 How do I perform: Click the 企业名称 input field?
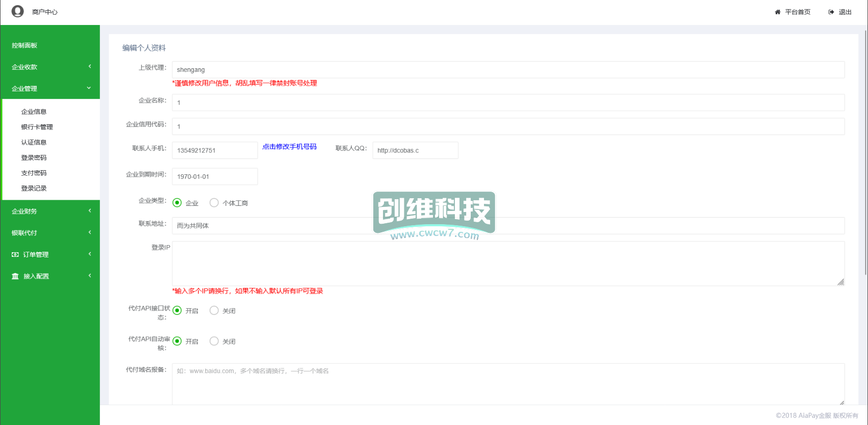[x=508, y=102]
